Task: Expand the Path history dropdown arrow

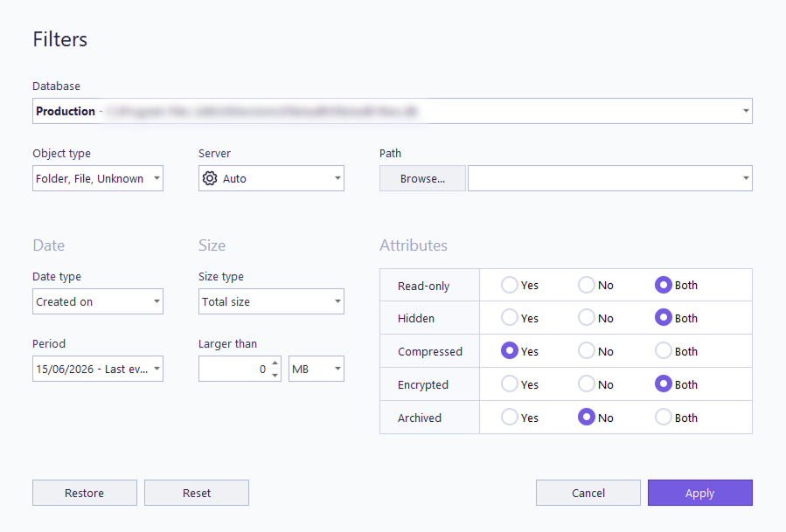Action: tap(746, 178)
